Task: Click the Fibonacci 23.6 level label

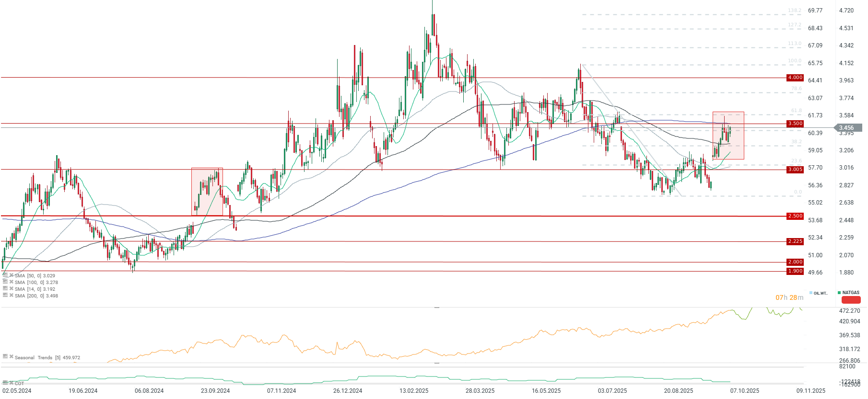Action: tap(797, 161)
